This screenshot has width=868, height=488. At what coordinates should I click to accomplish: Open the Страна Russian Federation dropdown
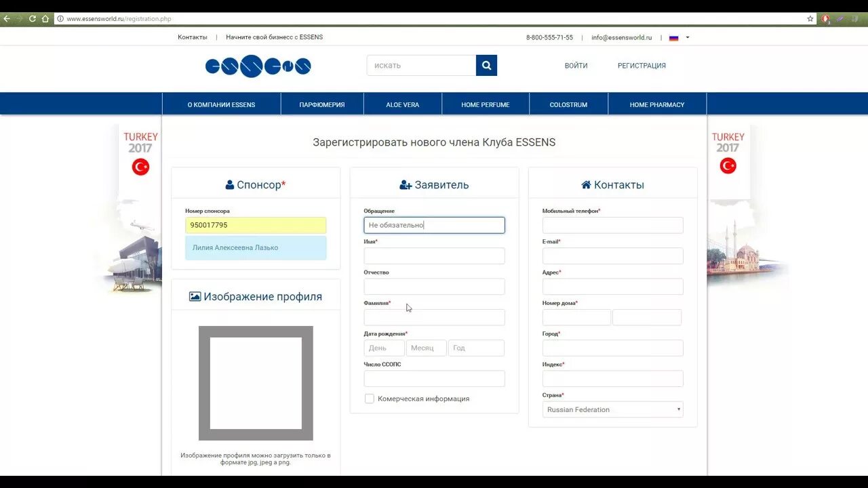pyautogui.click(x=613, y=409)
